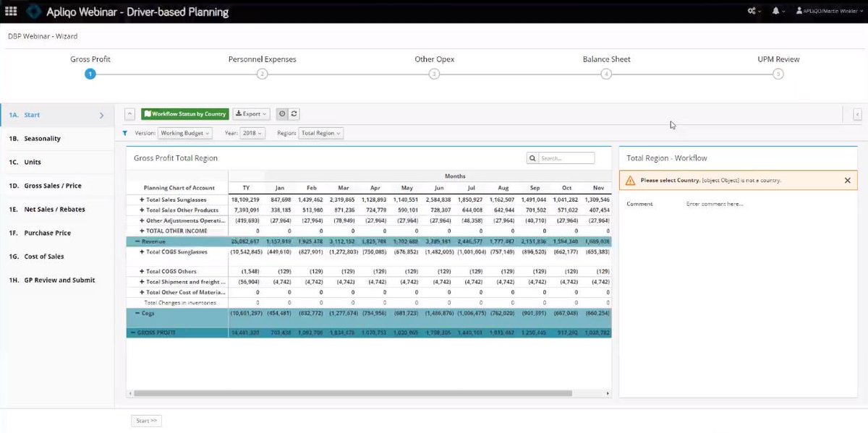Expand Total Sales Other Products row
868x433 pixels.
pos(142,210)
